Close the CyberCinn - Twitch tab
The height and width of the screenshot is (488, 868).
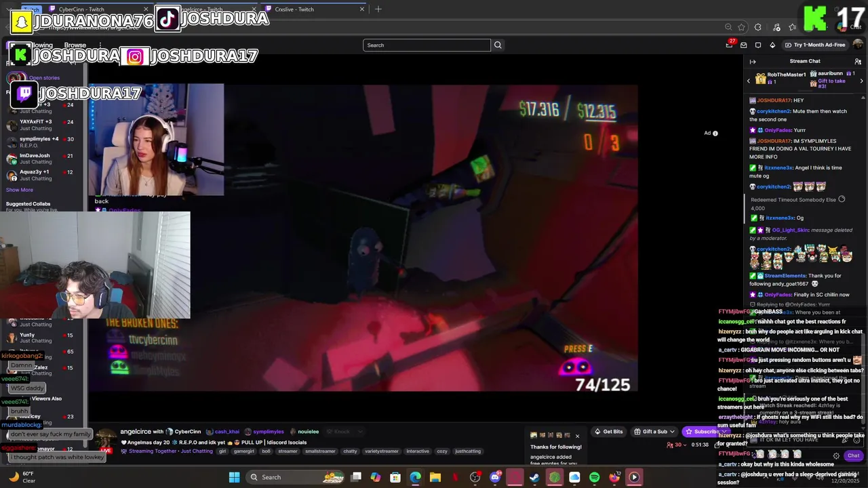[x=146, y=9]
